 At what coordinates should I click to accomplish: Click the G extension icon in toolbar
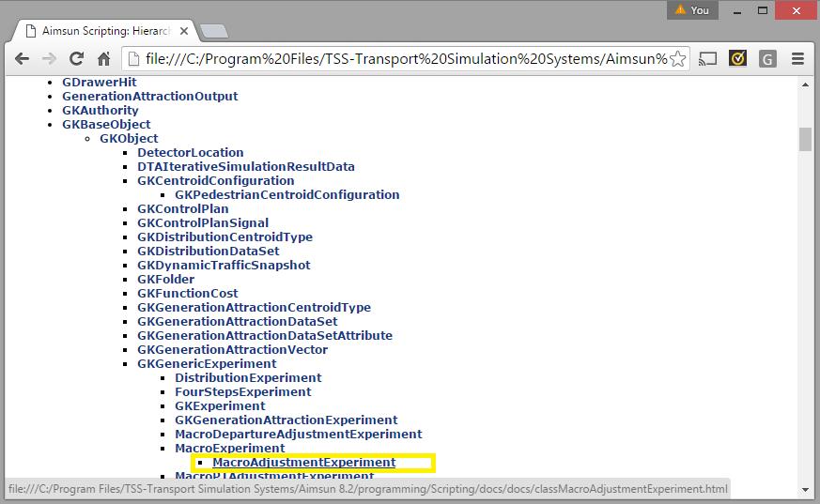(767, 59)
